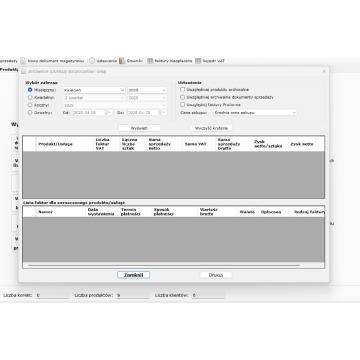Sort by Suma sprzedaży netto column header
Viewport: 360px width, 360px height.
pyautogui.click(x=164, y=144)
